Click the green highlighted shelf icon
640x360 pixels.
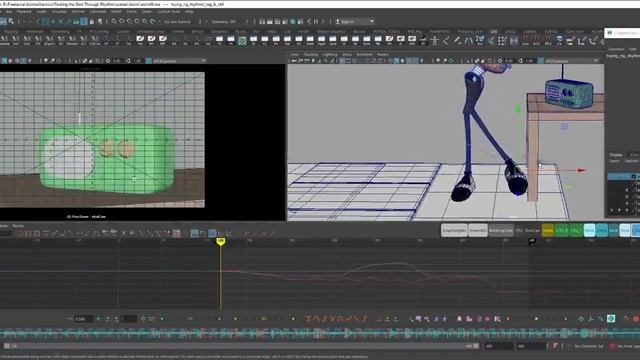click(242, 40)
